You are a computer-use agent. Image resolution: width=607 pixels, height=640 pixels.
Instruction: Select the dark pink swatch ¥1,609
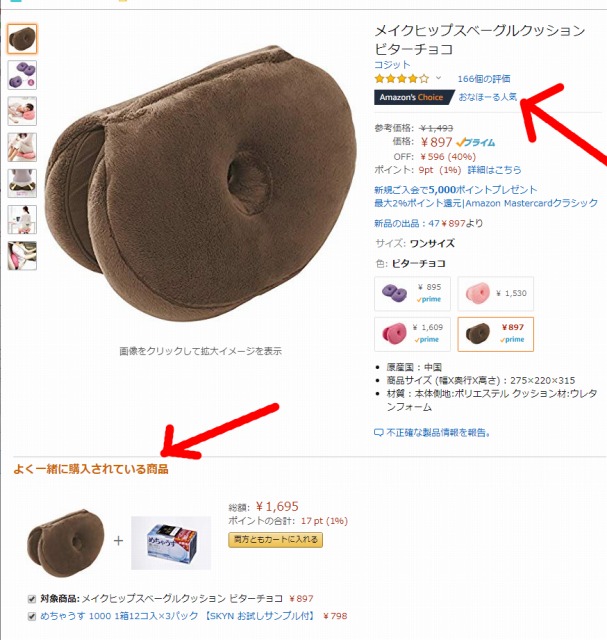point(412,334)
